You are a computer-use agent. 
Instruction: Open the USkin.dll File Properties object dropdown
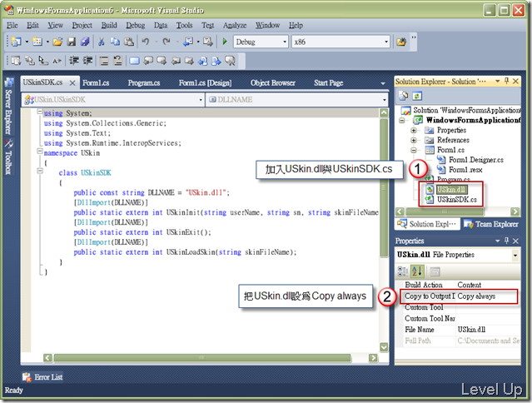(x=515, y=255)
